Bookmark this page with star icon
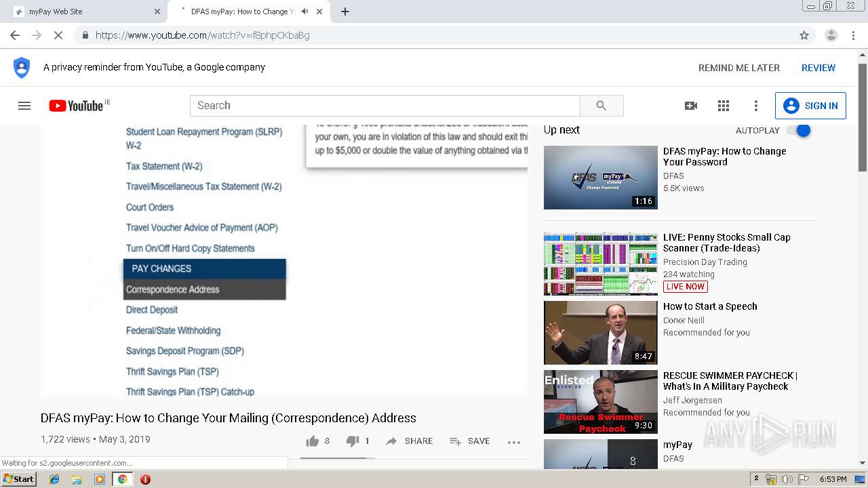The height and width of the screenshot is (488, 868). pyautogui.click(x=804, y=35)
